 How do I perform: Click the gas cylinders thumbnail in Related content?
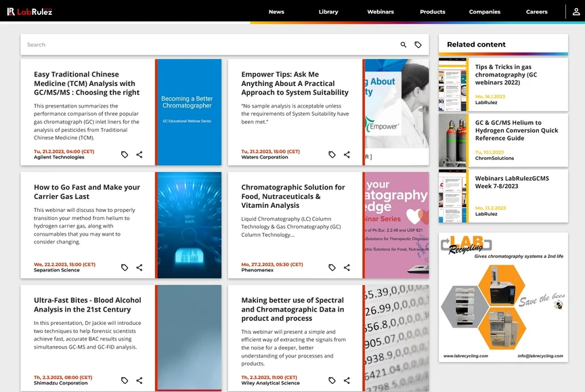point(452,140)
